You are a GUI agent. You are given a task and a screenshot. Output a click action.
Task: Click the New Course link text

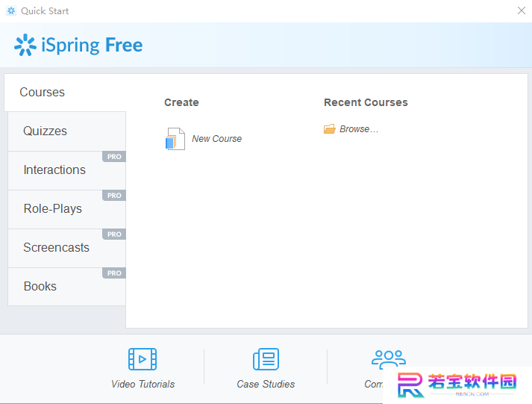click(217, 138)
